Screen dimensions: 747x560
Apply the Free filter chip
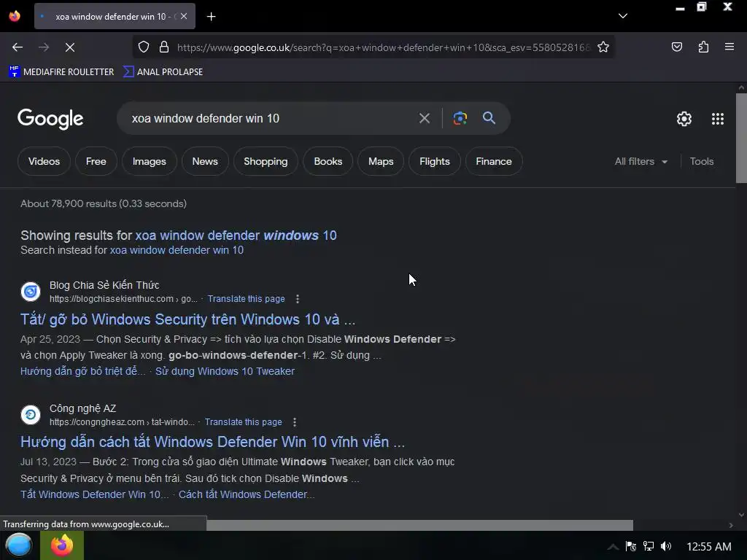point(96,161)
